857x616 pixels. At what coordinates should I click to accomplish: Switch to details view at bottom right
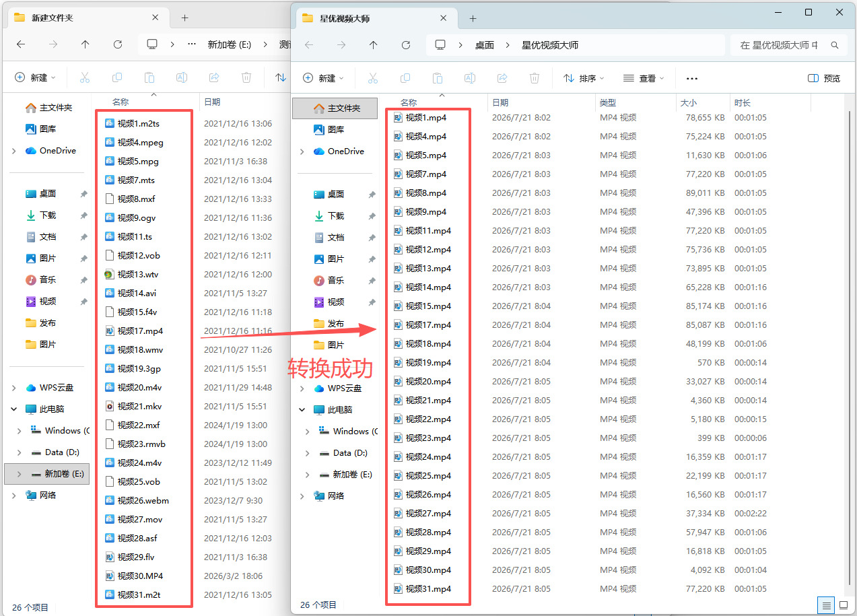coord(827,605)
